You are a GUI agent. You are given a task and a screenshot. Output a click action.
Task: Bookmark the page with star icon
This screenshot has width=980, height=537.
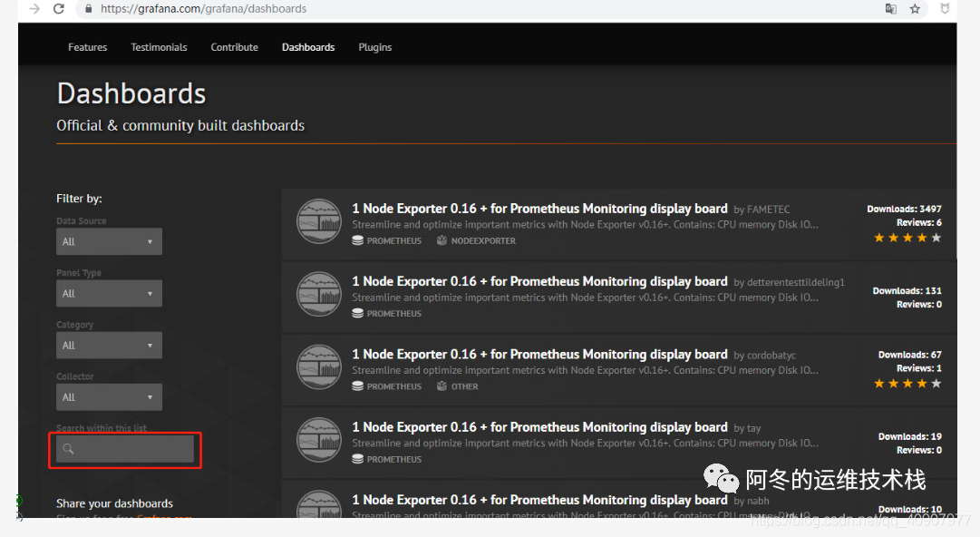[x=915, y=9]
